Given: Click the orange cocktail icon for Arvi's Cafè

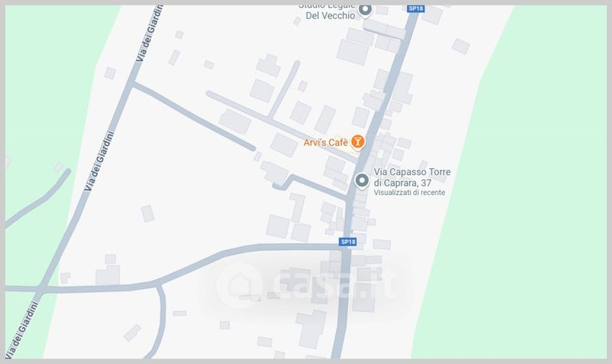Looking at the screenshot, I should click(x=357, y=141).
